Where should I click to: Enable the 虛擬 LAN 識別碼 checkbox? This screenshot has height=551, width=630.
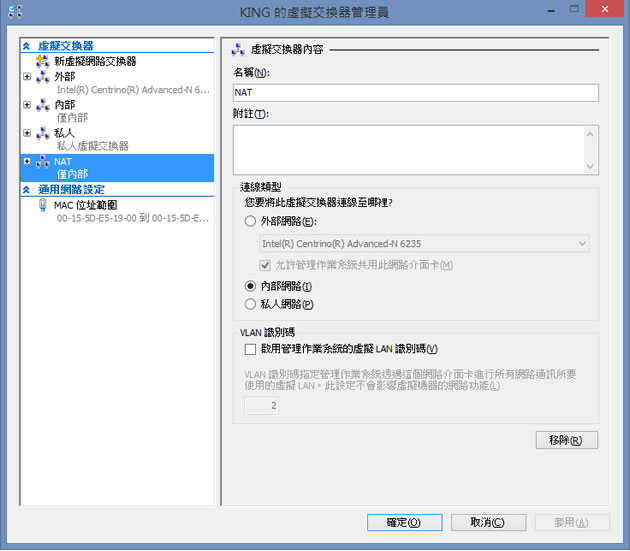coord(250,349)
